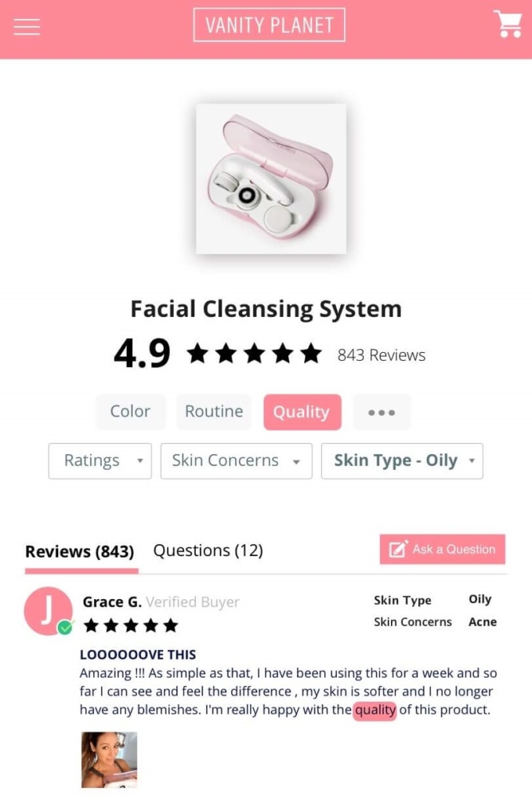
Task: Open the hamburger navigation menu
Action: (x=27, y=26)
